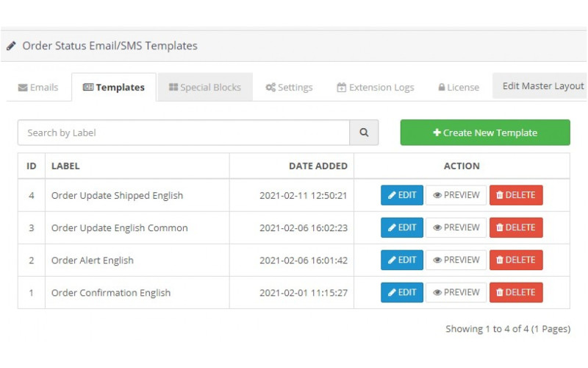Edit the Order Update English Common template
The width and height of the screenshot is (588, 368).
(x=402, y=227)
